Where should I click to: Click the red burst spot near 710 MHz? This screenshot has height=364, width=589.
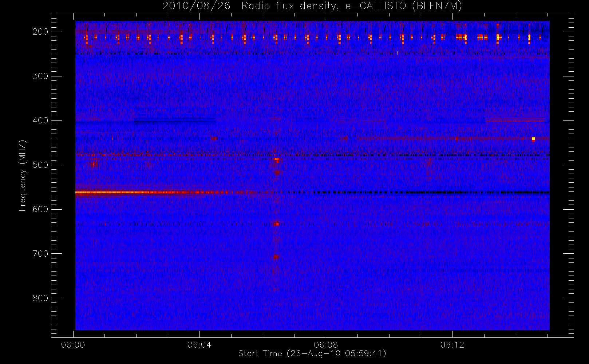click(x=276, y=257)
